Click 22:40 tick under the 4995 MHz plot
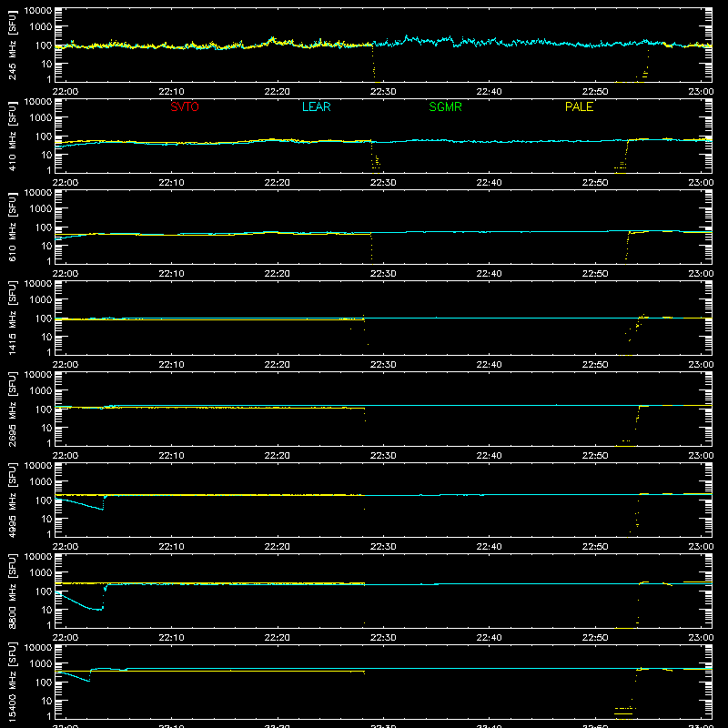728x728 pixels. point(489,547)
